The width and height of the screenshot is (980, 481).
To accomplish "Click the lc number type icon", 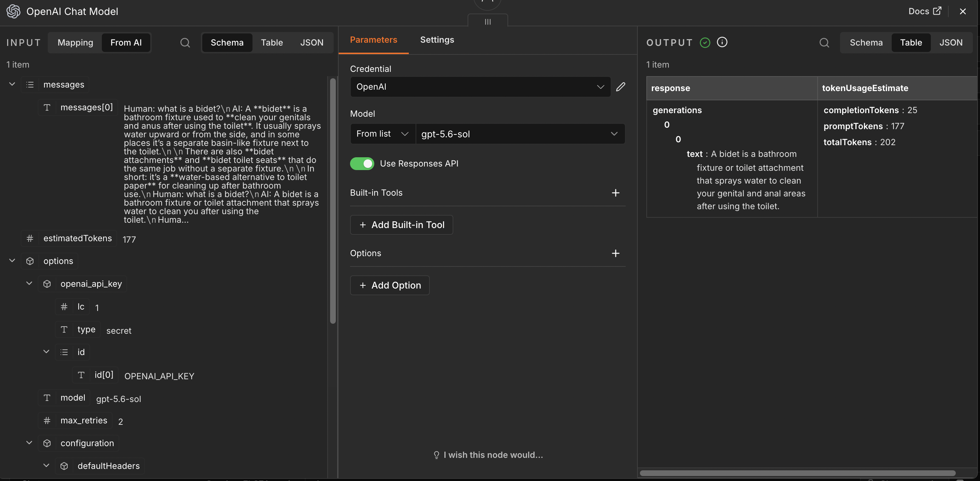I will 64,307.
